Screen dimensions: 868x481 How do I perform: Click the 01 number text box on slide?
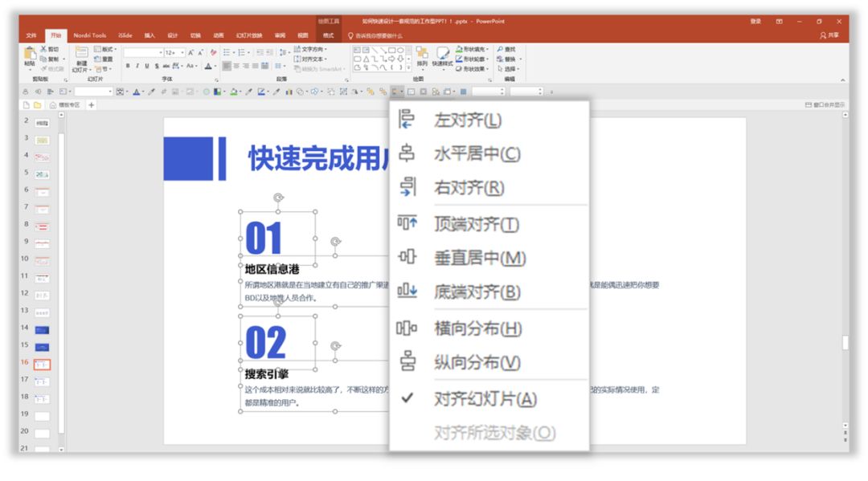277,238
